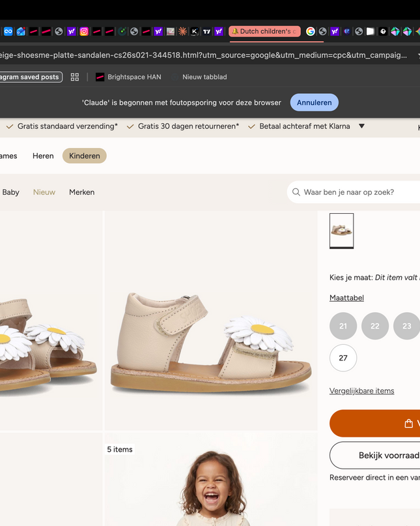Select size 23
The width and height of the screenshot is (420, 526).
coord(406,326)
